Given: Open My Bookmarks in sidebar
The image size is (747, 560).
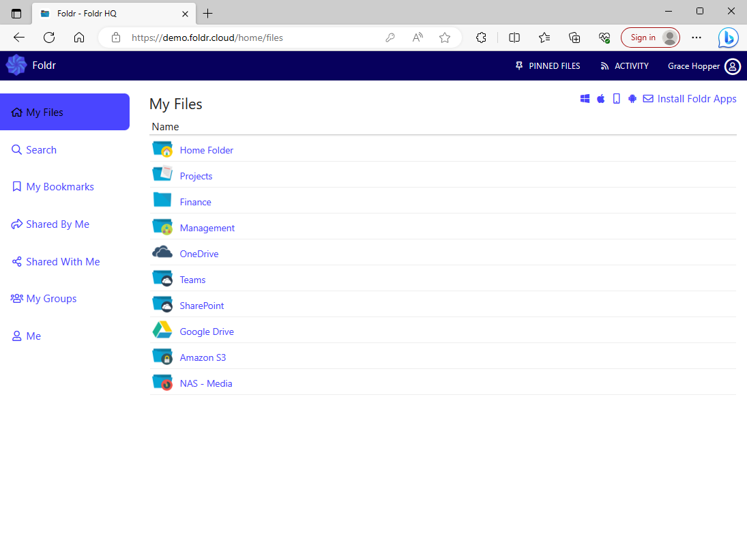Looking at the screenshot, I should tap(53, 187).
